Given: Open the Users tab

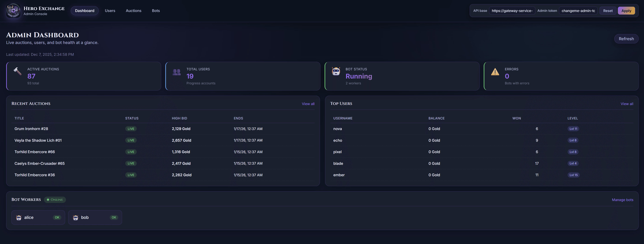Looking at the screenshot, I should (x=110, y=11).
